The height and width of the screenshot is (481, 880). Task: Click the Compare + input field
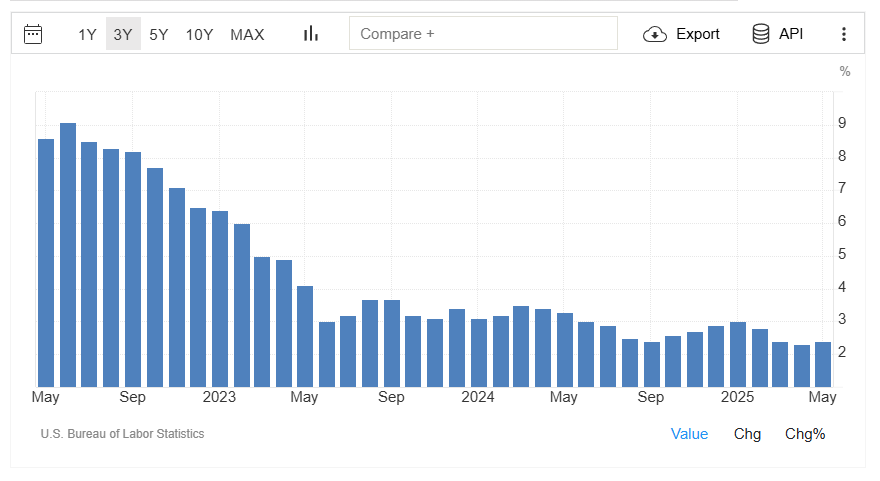tap(483, 34)
